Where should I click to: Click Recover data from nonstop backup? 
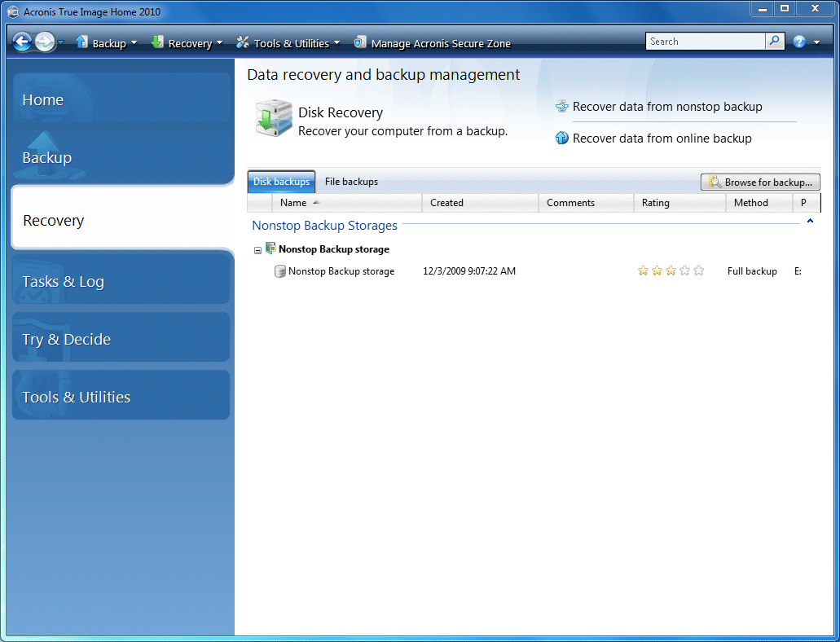click(667, 107)
